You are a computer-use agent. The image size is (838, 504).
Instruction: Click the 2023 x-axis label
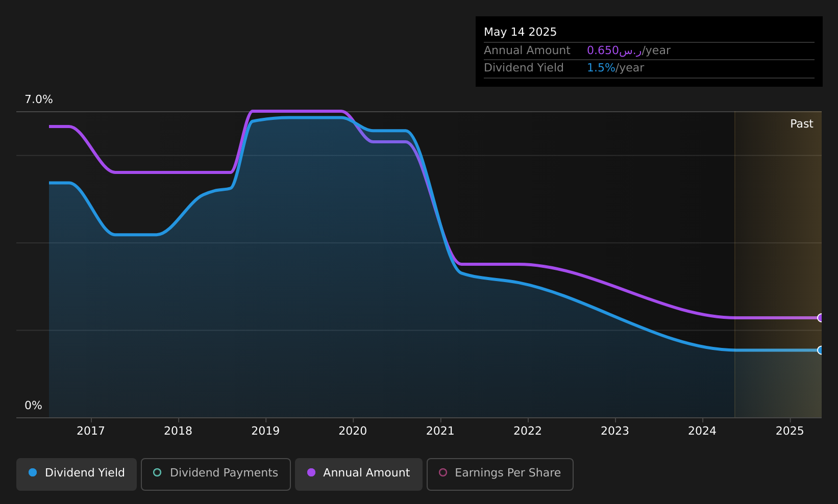point(615,431)
